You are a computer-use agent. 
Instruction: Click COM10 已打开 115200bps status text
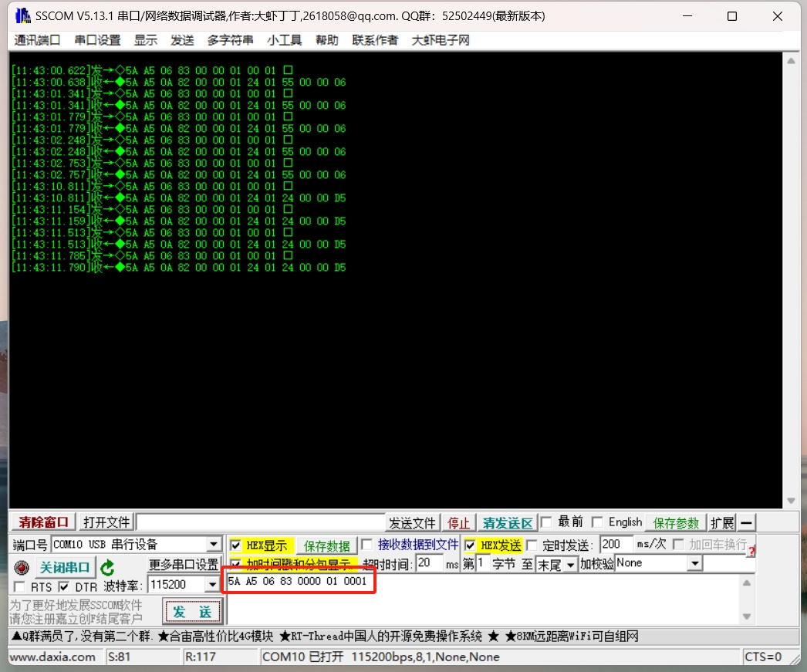point(381,657)
